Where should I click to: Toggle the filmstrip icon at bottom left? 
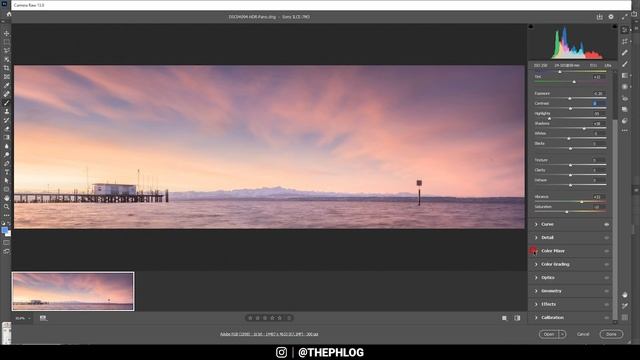[43, 318]
